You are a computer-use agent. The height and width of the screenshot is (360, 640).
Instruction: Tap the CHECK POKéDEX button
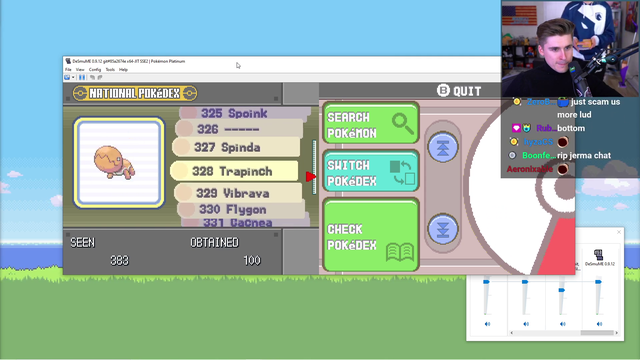pos(371,235)
